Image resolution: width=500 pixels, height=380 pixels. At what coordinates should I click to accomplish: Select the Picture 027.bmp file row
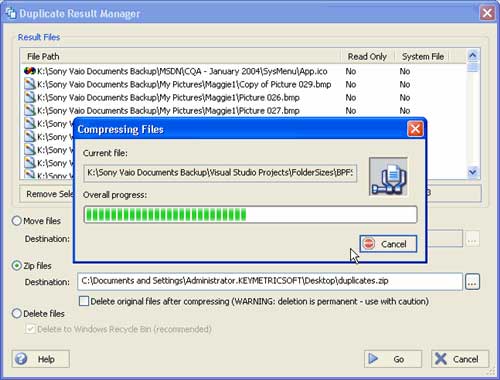(243, 110)
